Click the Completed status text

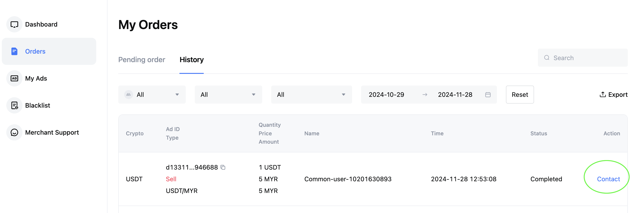tap(546, 179)
